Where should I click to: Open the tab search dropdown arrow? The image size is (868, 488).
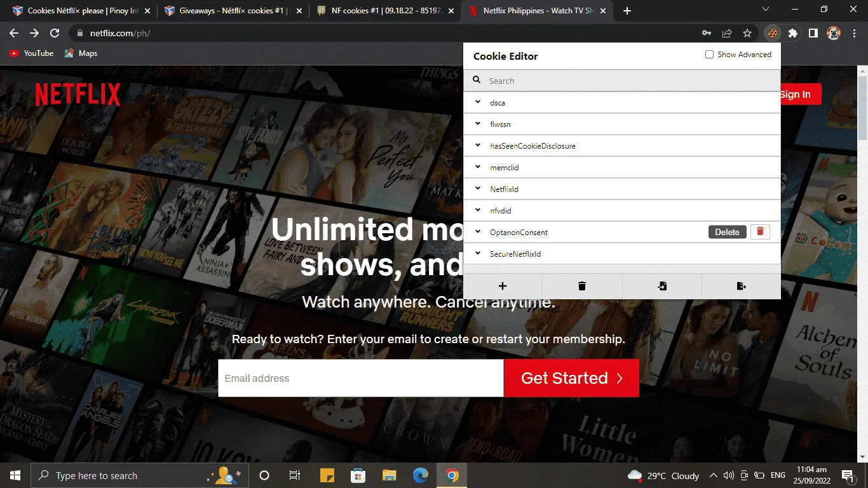(765, 10)
